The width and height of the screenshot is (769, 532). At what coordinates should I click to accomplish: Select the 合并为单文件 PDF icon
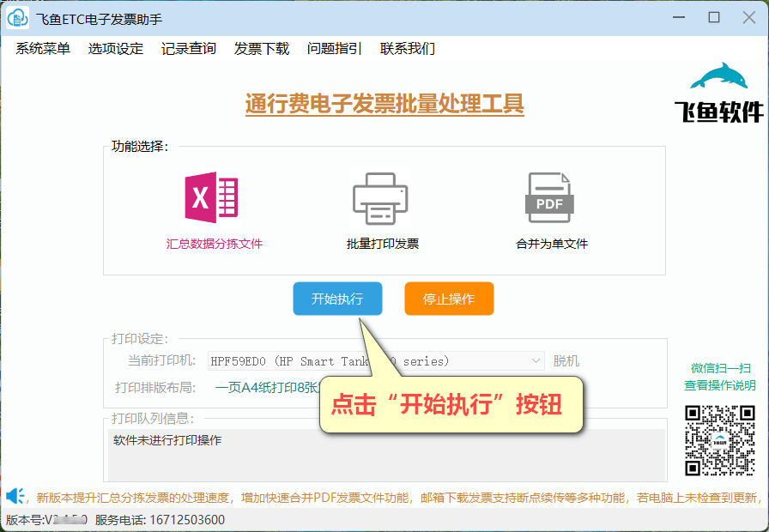(x=549, y=196)
